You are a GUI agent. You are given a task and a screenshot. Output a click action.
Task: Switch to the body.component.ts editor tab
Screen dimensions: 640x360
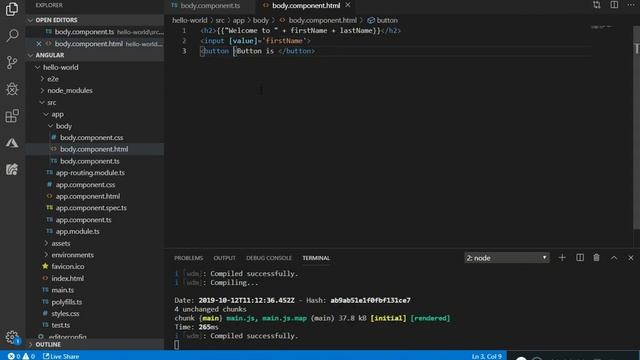pos(210,5)
